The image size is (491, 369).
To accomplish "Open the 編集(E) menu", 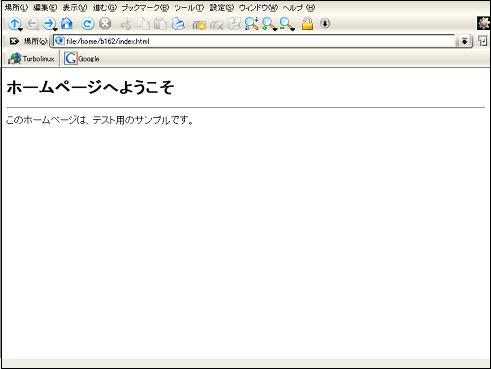I will click(x=45, y=8).
